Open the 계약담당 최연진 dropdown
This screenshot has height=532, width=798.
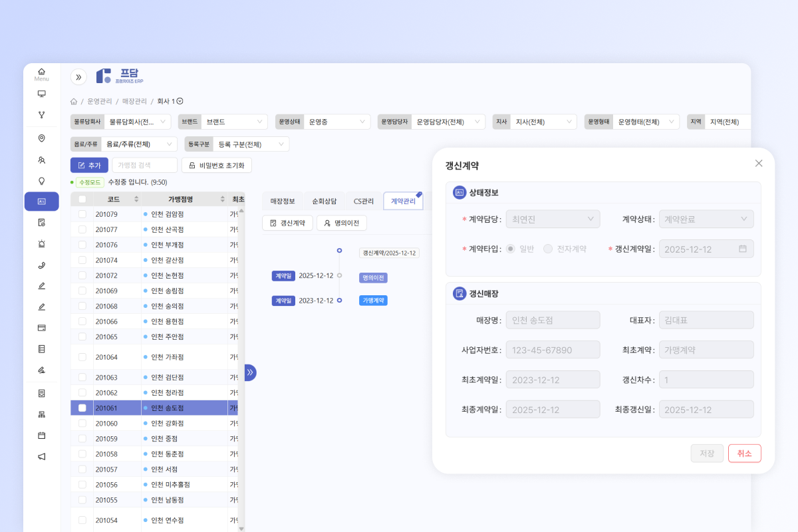point(553,219)
